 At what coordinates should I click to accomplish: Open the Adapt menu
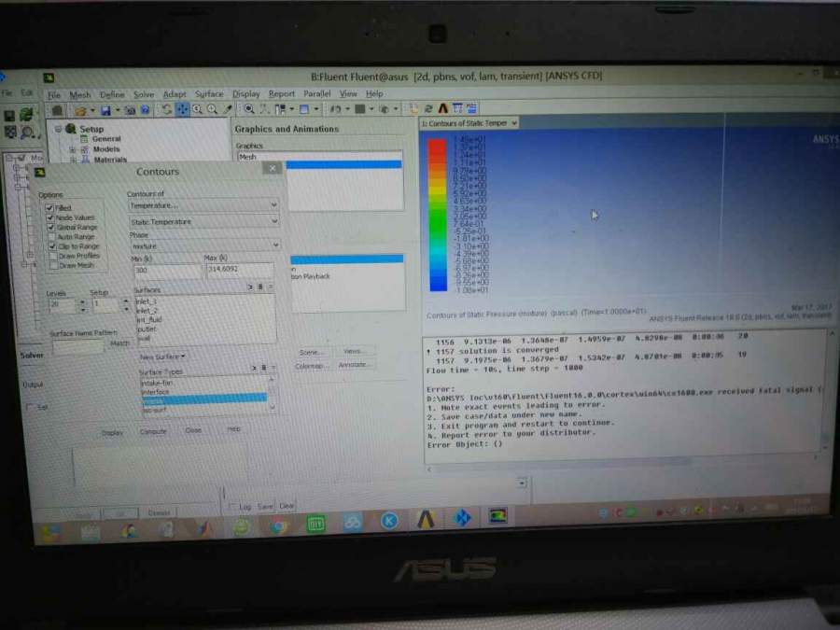coord(175,94)
